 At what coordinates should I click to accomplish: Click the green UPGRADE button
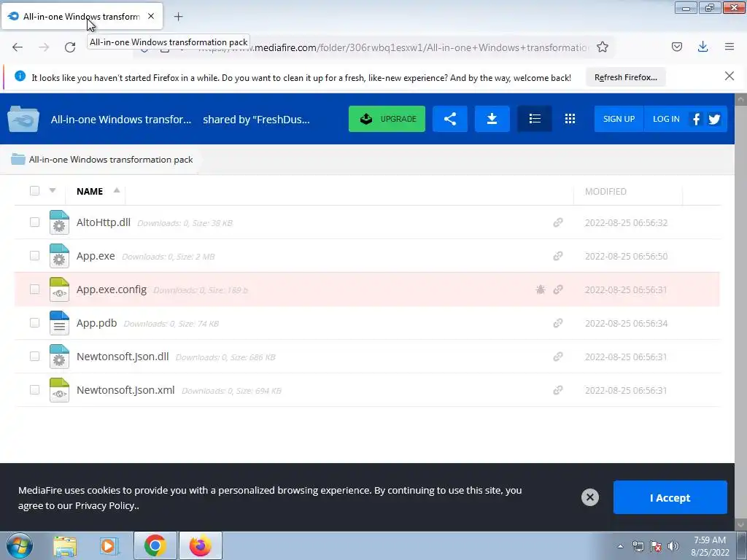point(387,119)
